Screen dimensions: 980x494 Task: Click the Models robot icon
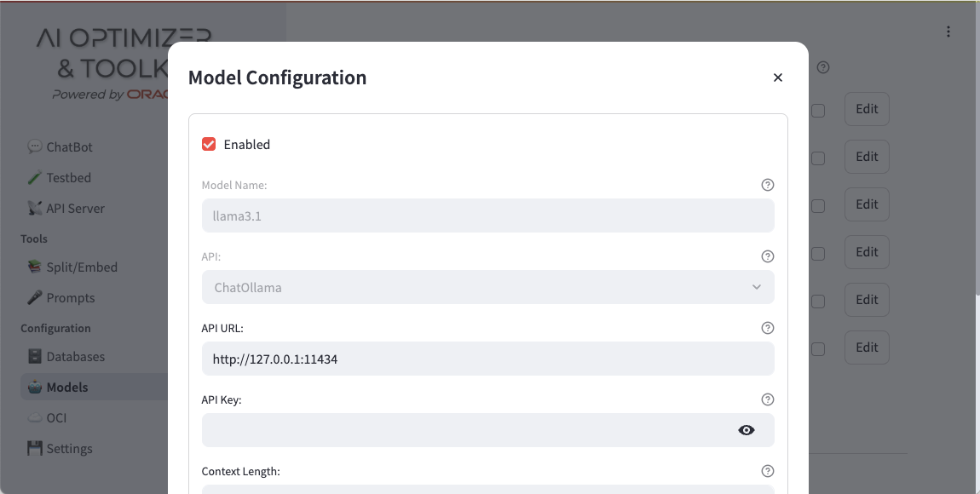pyautogui.click(x=35, y=387)
